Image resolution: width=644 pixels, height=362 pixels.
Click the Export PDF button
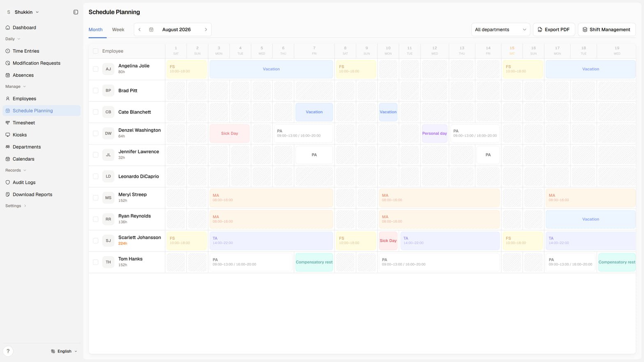coord(554,30)
